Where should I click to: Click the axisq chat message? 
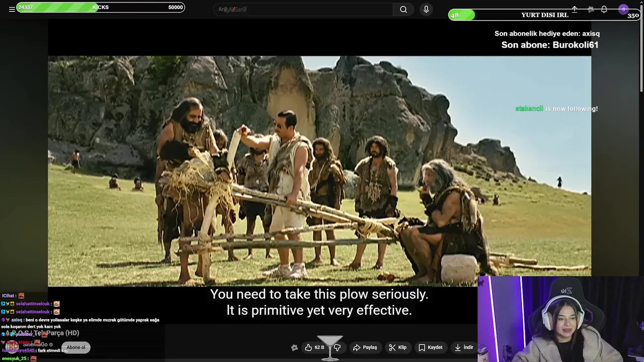point(80,323)
